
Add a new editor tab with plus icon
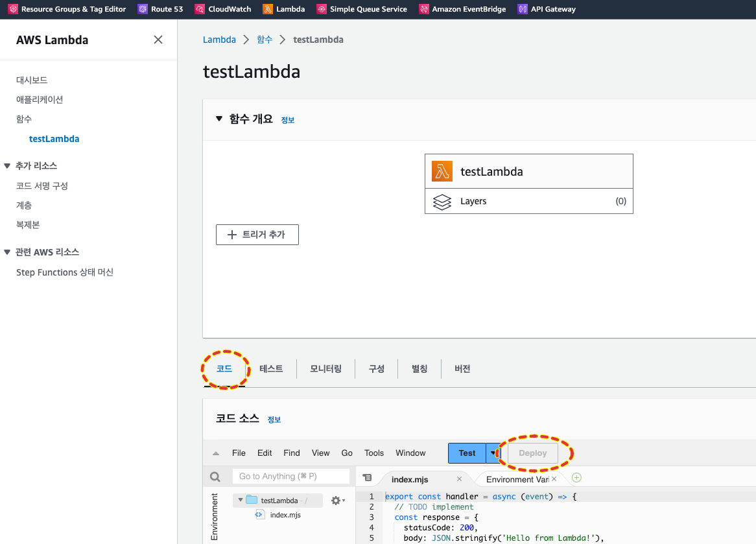pos(576,477)
